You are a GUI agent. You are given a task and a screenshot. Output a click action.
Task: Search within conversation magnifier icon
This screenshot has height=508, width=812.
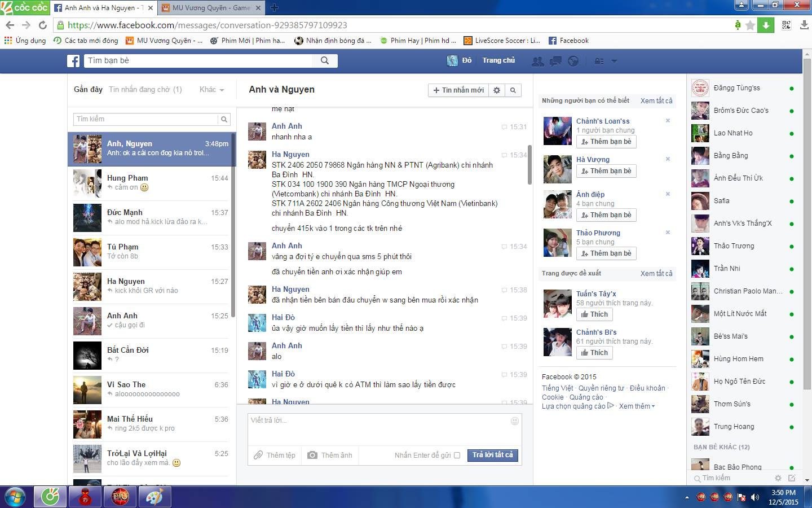click(x=513, y=90)
